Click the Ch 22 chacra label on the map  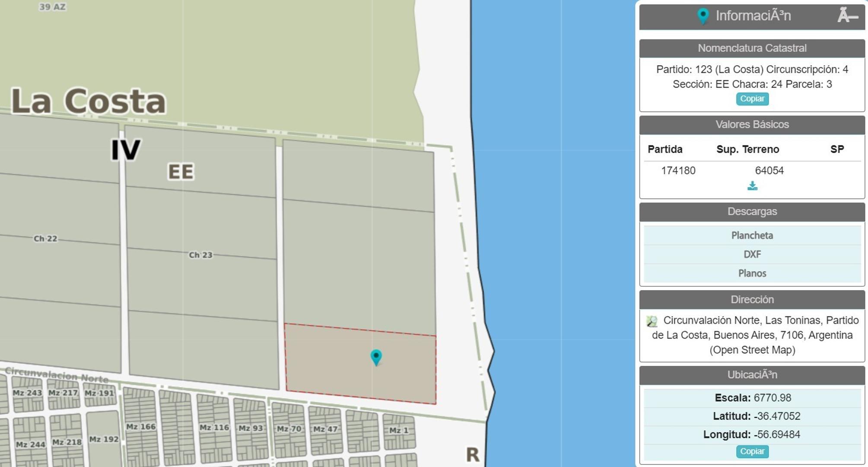point(45,238)
